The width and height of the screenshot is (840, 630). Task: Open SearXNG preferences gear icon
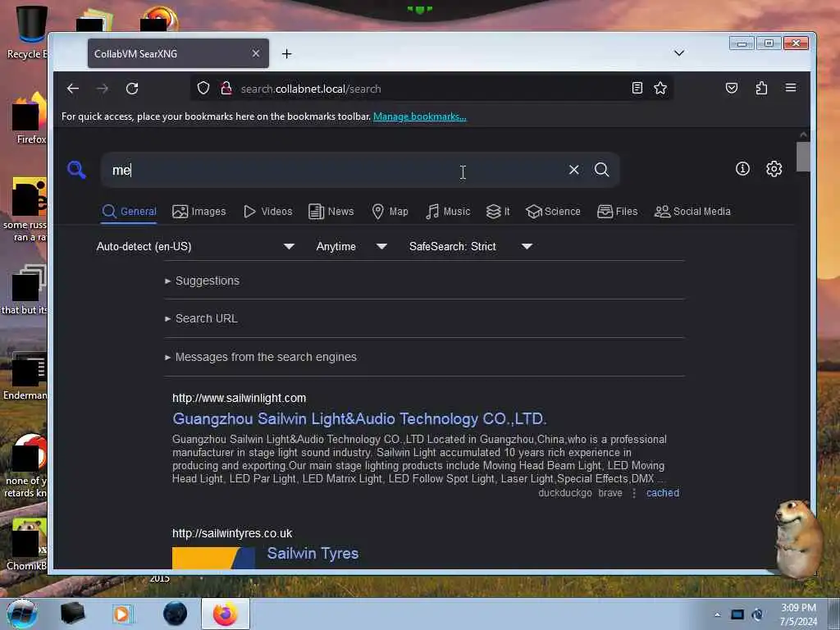point(774,169)
